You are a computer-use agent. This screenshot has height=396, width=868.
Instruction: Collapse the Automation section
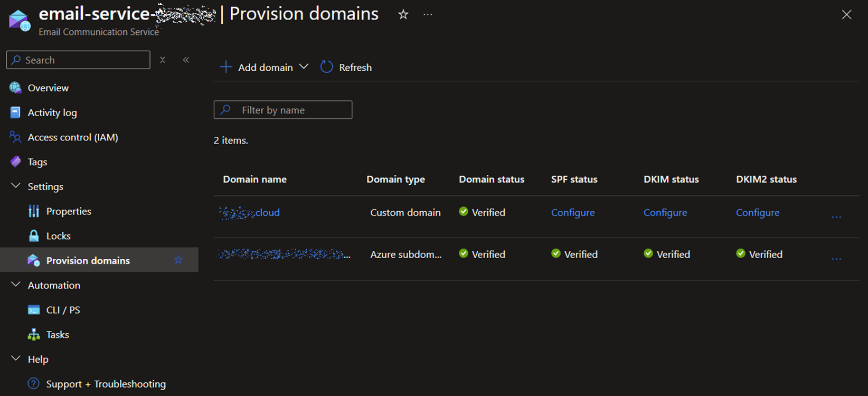pos(16,285)
